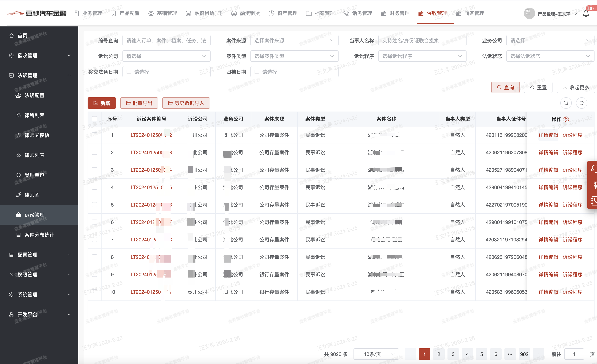This screenshot has height=364, width=597.
Task: Open the 案件来源 dropdown
Action: (x=294, y=40)
